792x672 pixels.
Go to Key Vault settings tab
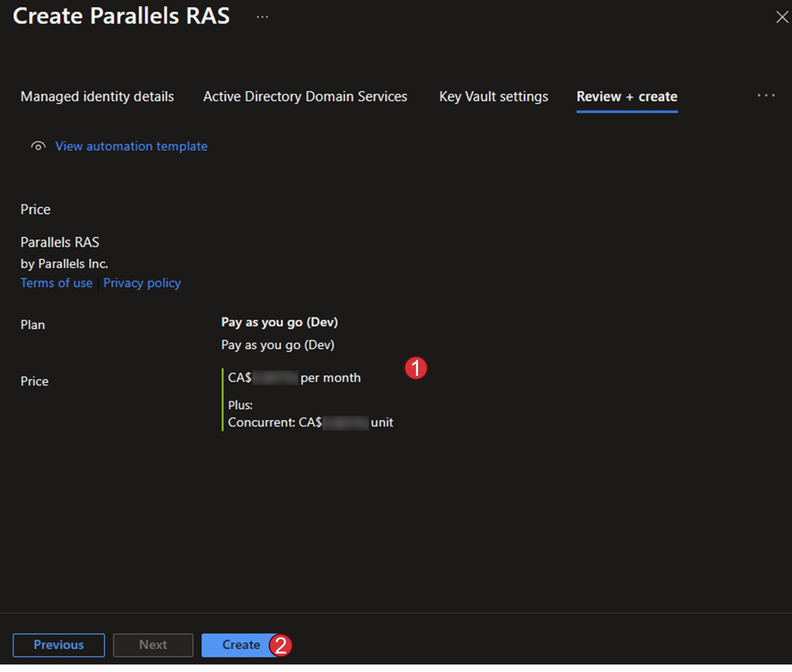pyautogui.click(x=493, y=97)
